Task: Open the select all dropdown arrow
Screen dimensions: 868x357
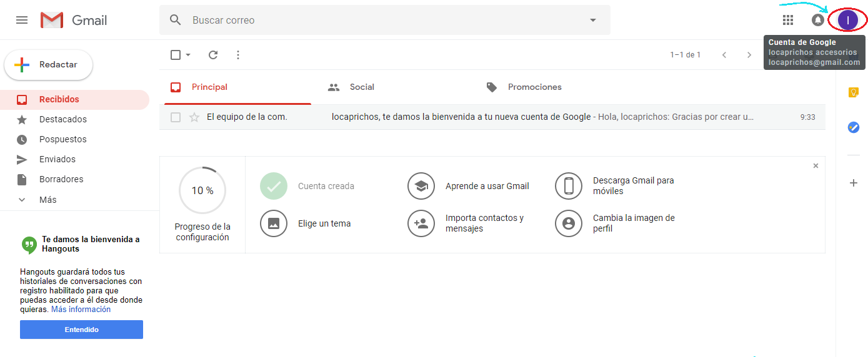Action: [188, 55]
